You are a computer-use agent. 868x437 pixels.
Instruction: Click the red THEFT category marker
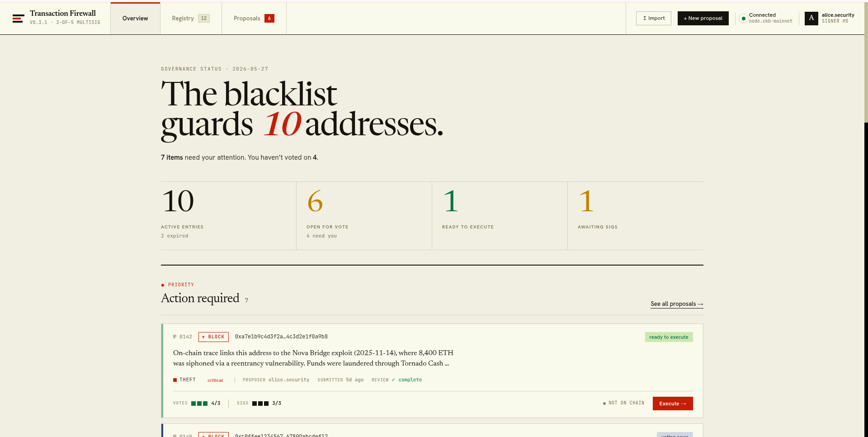click(x=175, y=380)
